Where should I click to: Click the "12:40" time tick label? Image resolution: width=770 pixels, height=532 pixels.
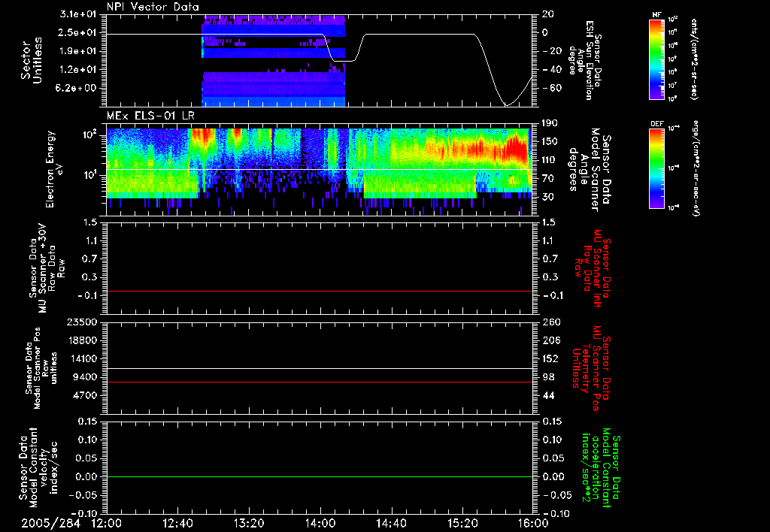[177, 524]
